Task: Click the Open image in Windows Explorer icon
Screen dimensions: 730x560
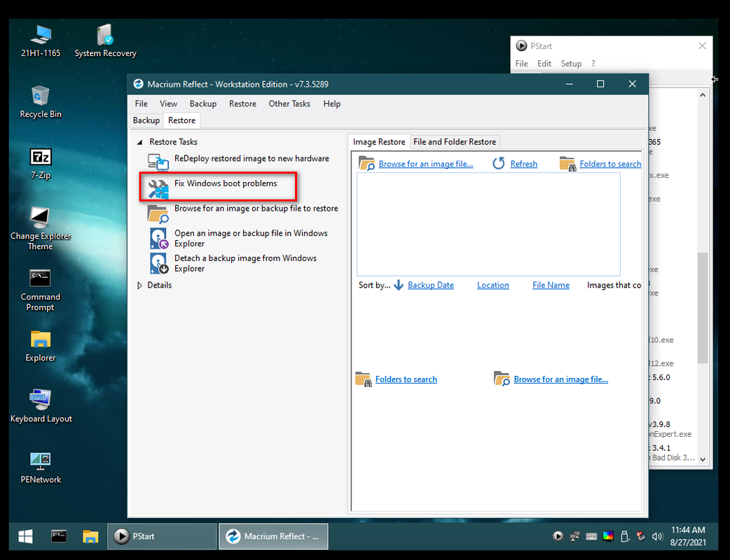Action: tap(159, 238)
